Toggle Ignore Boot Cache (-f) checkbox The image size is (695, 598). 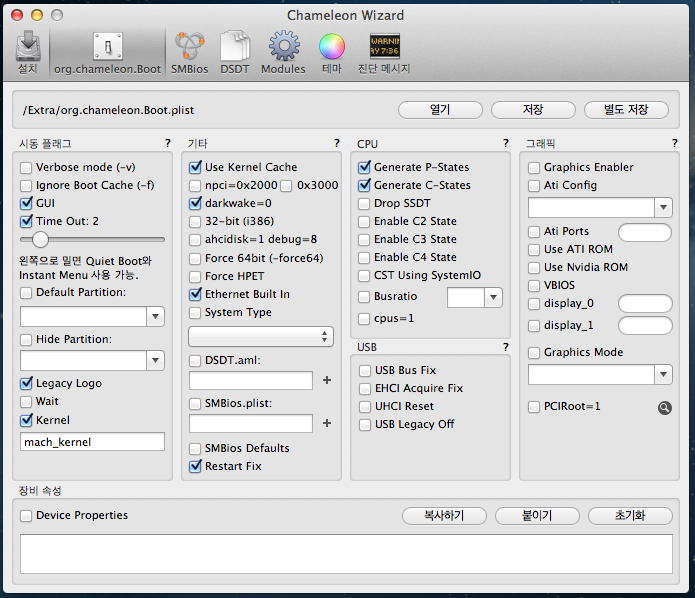pos(26,186)
